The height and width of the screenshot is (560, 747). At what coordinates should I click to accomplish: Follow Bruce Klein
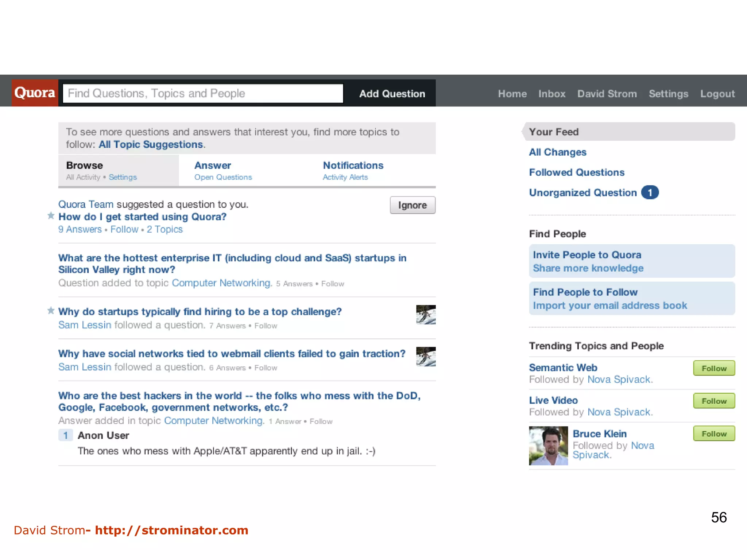pyautogui.click(x=714, y=434)
